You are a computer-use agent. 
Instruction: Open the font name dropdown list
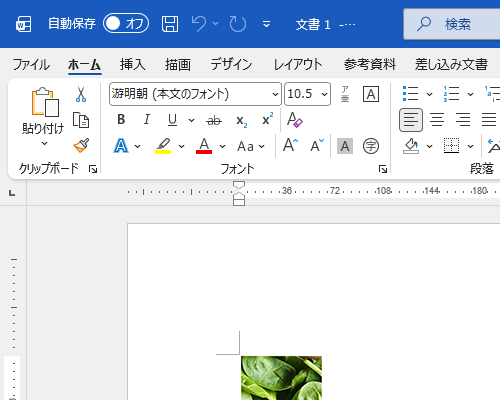click(x=275, y=94)
